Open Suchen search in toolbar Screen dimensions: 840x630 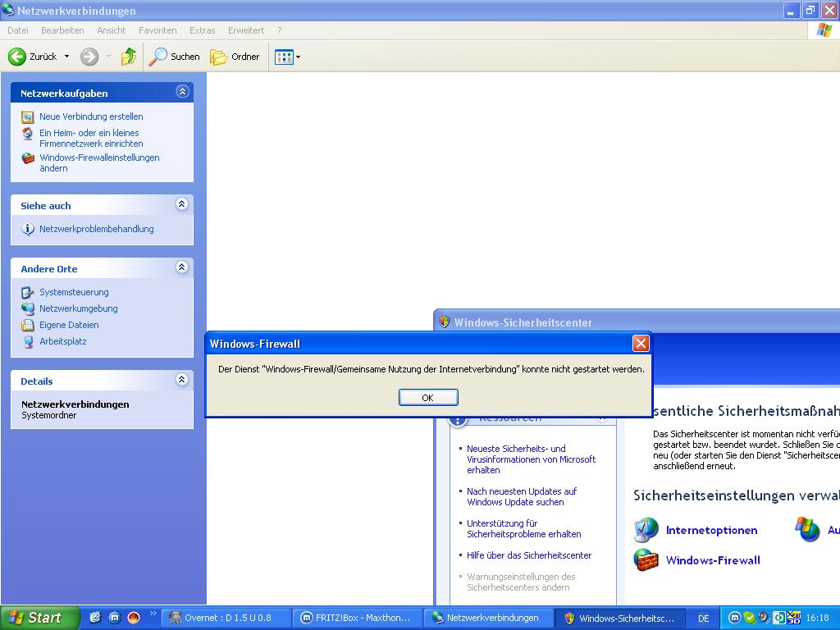174,57
